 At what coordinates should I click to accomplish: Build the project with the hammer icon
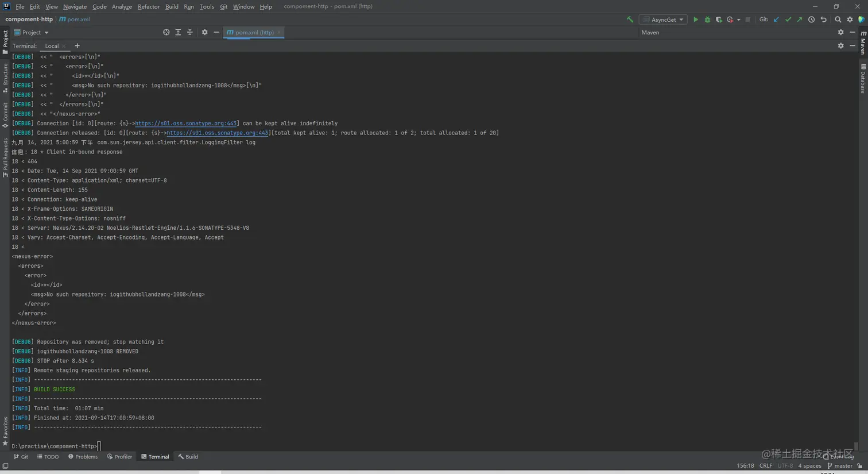(x=630, y=20)
